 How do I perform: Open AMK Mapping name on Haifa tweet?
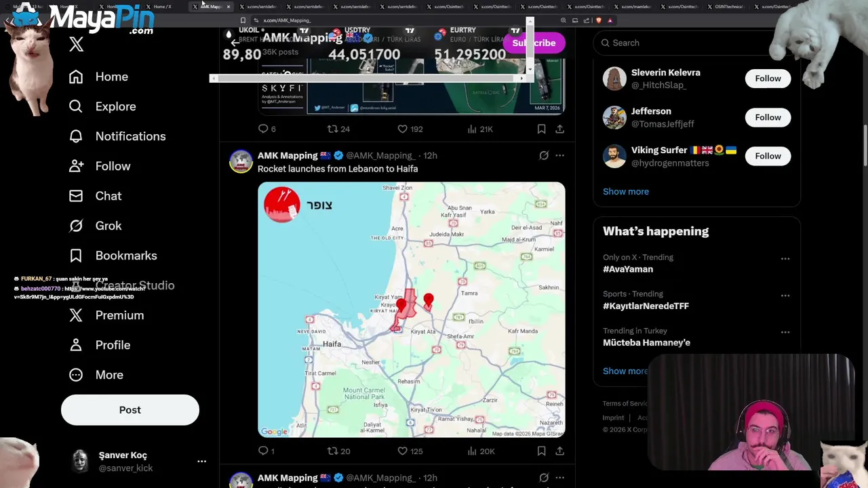(x=288, y=155)
